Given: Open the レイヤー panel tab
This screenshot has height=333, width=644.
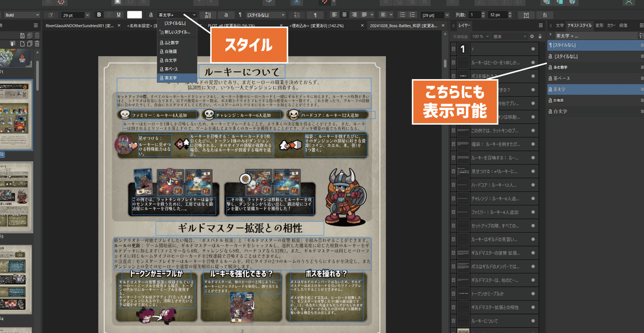Looking at the screenshot, I should click(x=464, y=25).
